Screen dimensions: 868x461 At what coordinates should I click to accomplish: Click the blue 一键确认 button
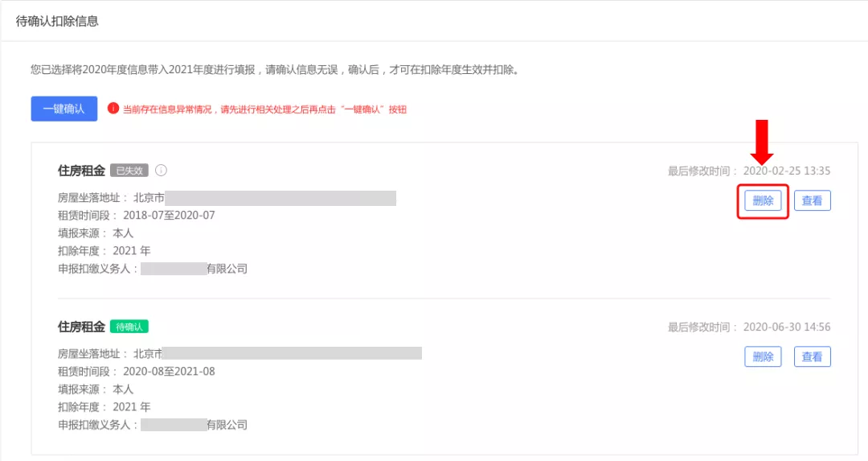64,109
